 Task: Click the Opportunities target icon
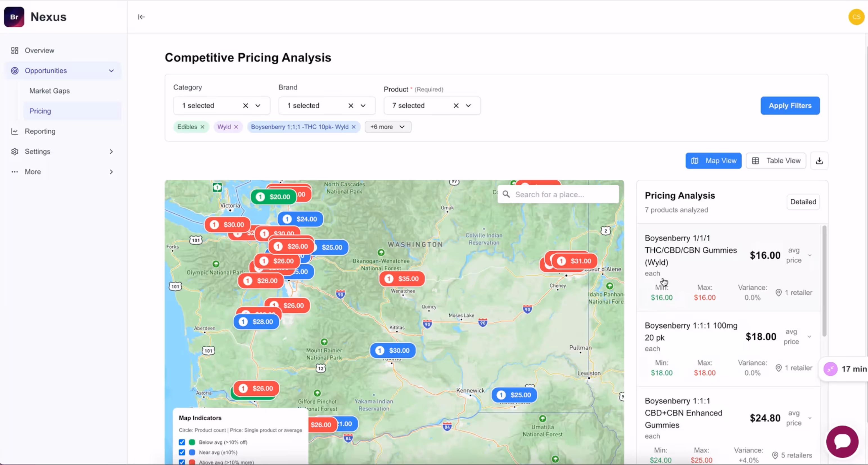(15, 71)
